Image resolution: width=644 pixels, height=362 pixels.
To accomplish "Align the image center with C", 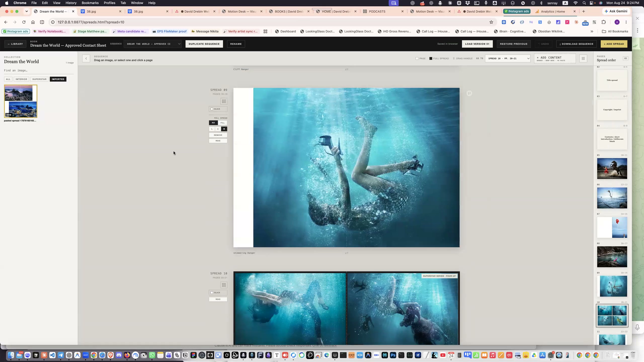I will click(218, 129).
